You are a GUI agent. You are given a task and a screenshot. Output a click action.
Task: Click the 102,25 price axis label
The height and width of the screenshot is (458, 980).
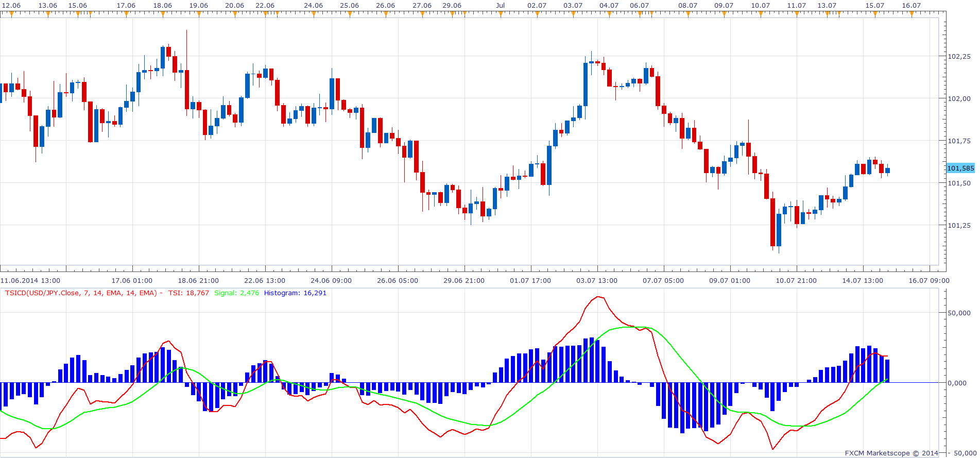coord(959,57)
